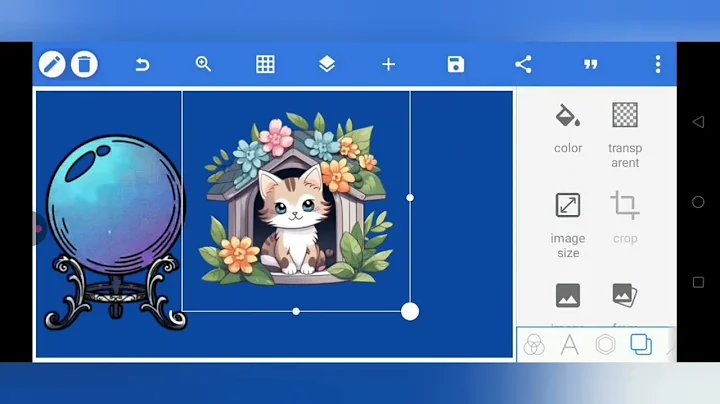Tap the Android back button
Viewport: 720px width, 404px height.
[698, 122]
